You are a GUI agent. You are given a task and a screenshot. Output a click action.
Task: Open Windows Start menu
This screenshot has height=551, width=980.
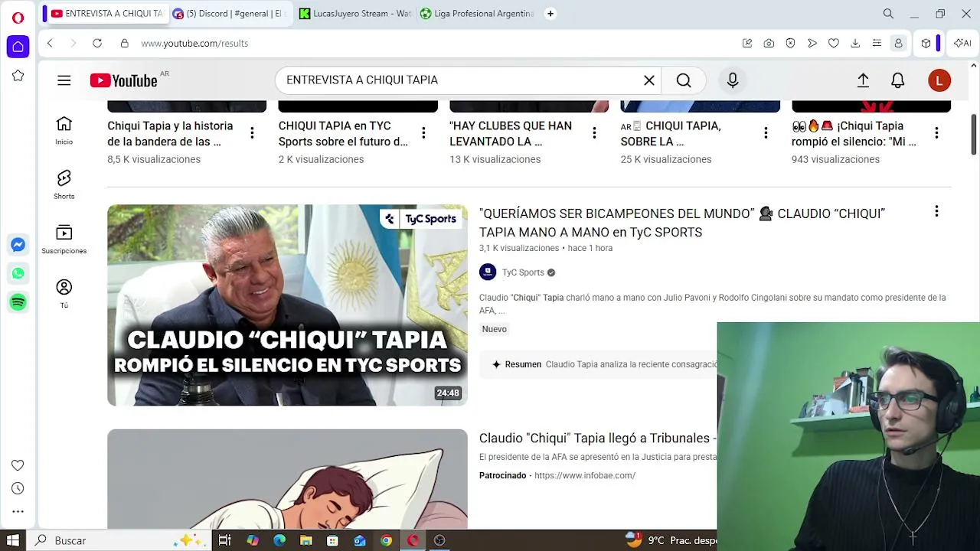click(13, 540)
